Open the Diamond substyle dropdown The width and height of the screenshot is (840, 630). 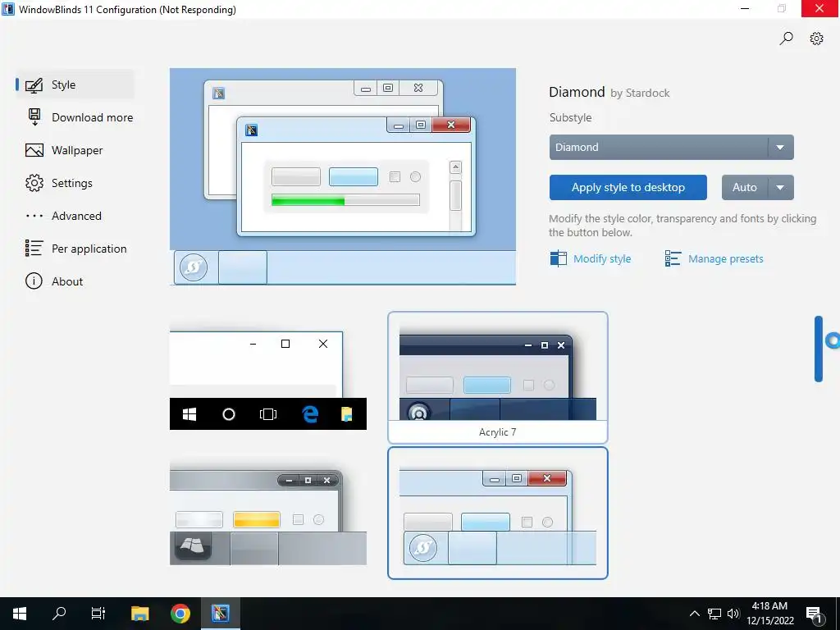(x=671, y=148)
